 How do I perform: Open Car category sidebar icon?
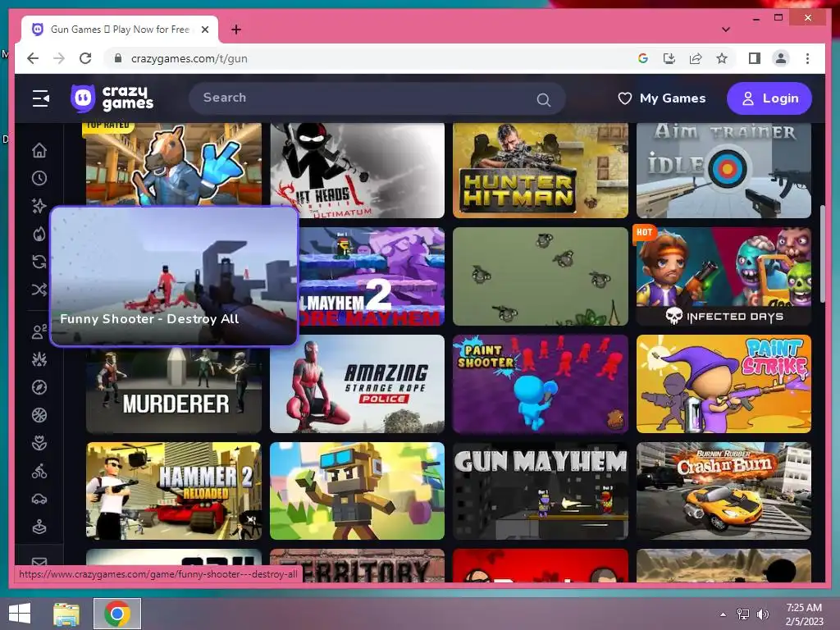click(39, 500)
